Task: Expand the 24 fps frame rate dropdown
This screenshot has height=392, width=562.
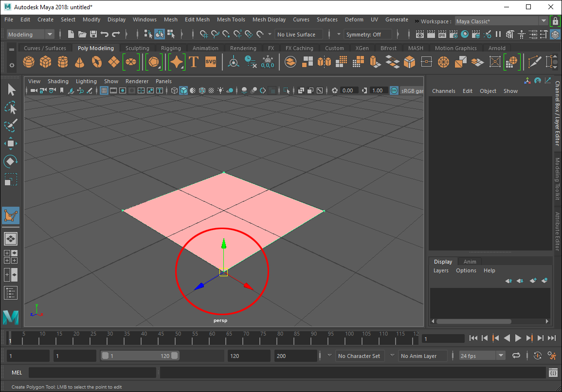Action: tap(501, 356)
